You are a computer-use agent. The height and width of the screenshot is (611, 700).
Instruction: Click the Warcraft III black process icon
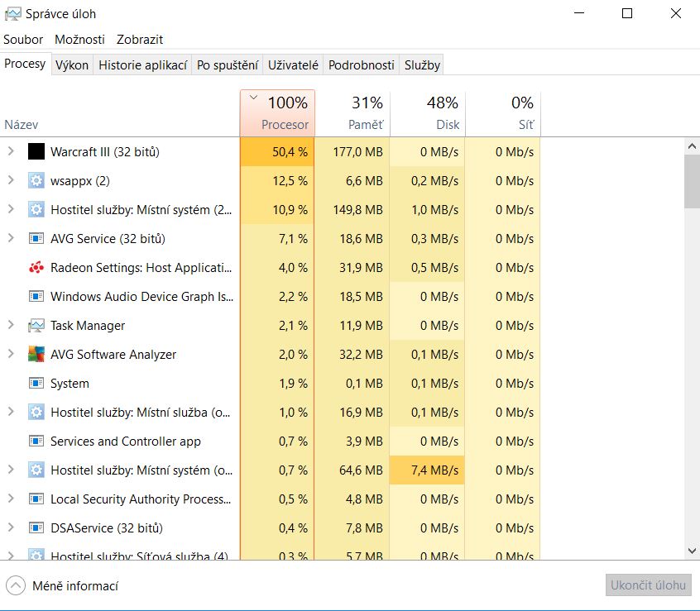[x=36, y=151]
